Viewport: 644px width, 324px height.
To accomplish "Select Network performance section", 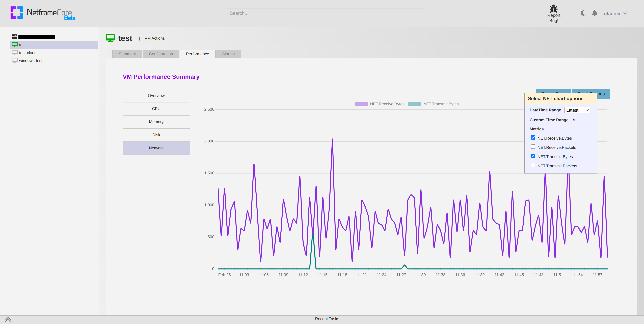I will point(156,148).
